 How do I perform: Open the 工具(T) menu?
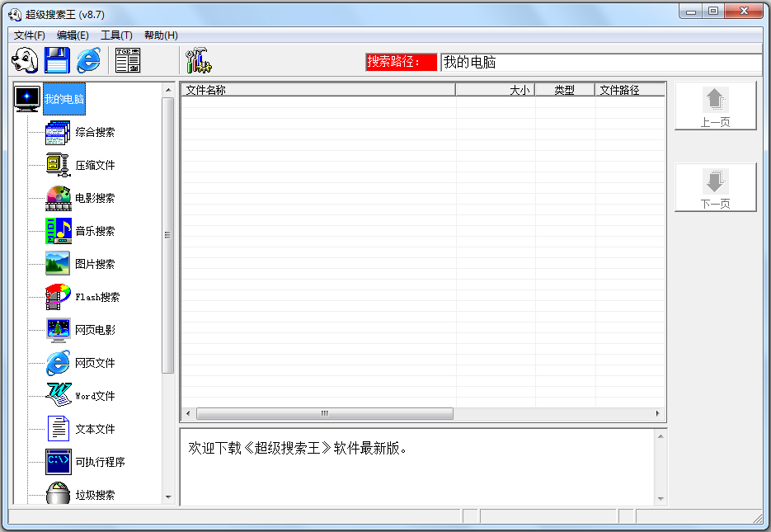pyautogui.click(x=116, y=35)
